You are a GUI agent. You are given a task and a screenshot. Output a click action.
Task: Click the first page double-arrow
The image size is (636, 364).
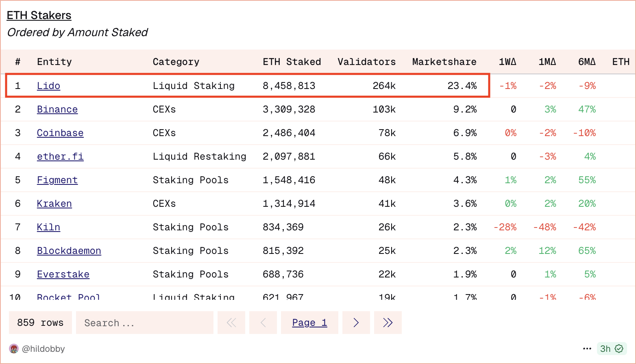[x=231, y=323]
